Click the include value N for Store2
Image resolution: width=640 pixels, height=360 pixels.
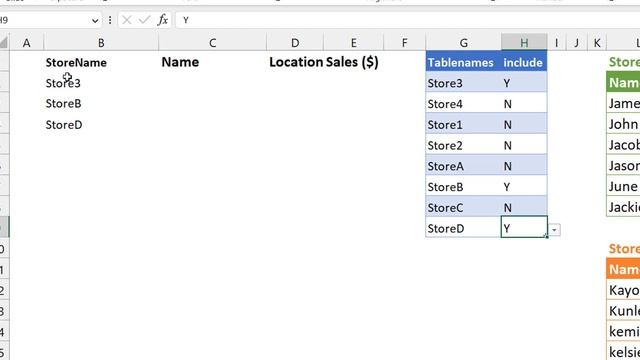524,146
